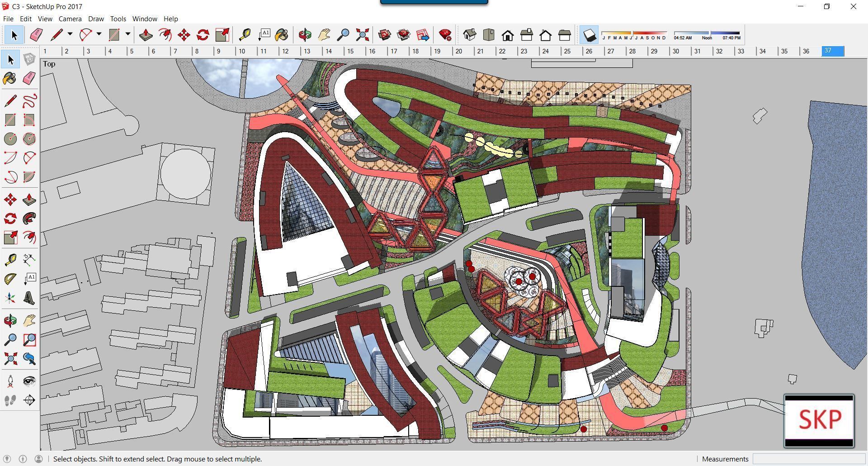The image size is (868, 466).
Task: Pick the Scale tool in top toolbar
Action: tap(222, 35)
